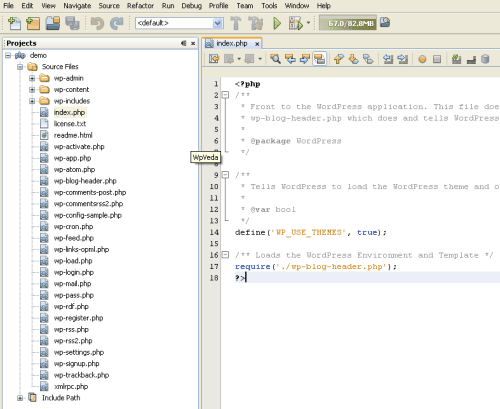500x409 pixels.
Task: Click Shift Line Left icon
Action: [x=388, y=59]
